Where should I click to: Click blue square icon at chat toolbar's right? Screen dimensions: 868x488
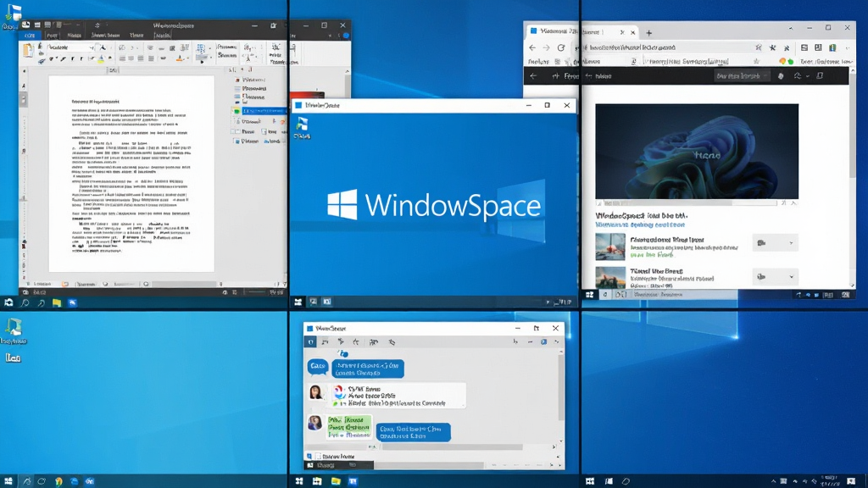(543, 342)
